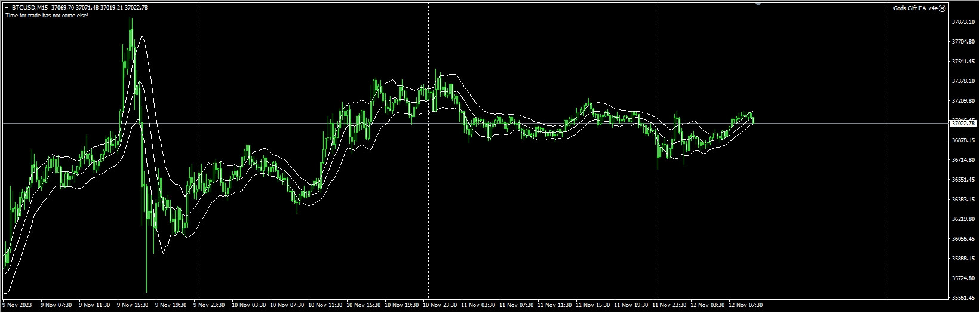Click the "10 Nov 23:30" time axis label
The width and height of the screenshot is (980, 313).
[440, 305]
